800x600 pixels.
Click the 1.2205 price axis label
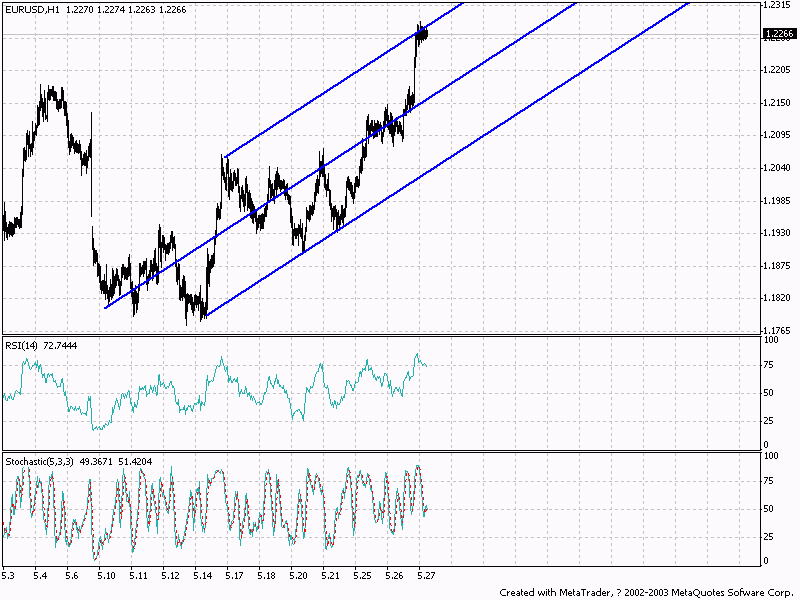777,70
